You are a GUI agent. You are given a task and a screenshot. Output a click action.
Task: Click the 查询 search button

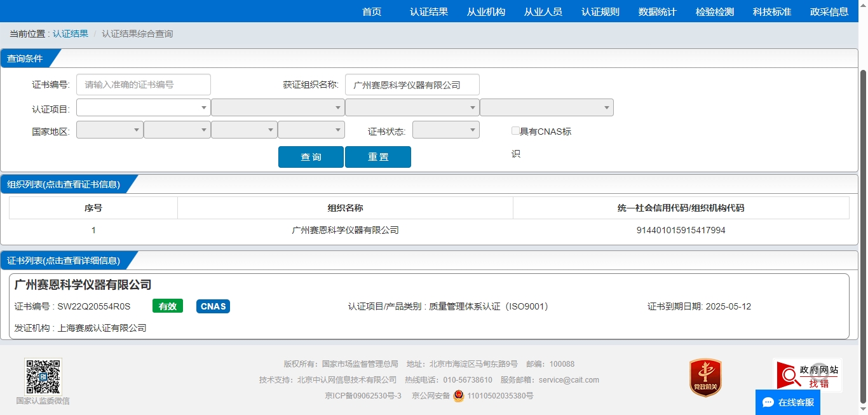pyautogui.click(x=311, y=157)
